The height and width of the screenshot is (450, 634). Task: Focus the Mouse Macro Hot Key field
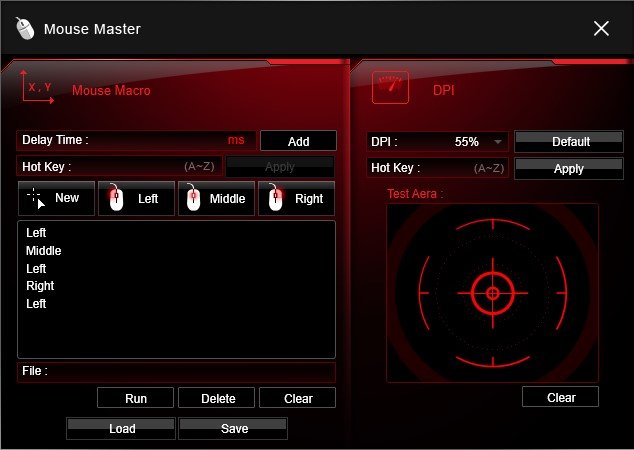coord(119,167)
